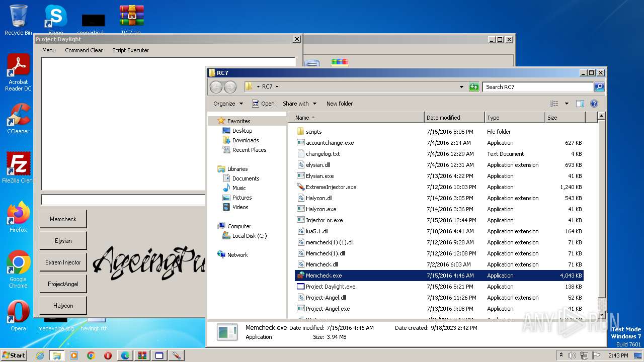Launch CCleaner from the desktop
The image size is (644, 362).
pyautogui.click(x=18, y=119)
